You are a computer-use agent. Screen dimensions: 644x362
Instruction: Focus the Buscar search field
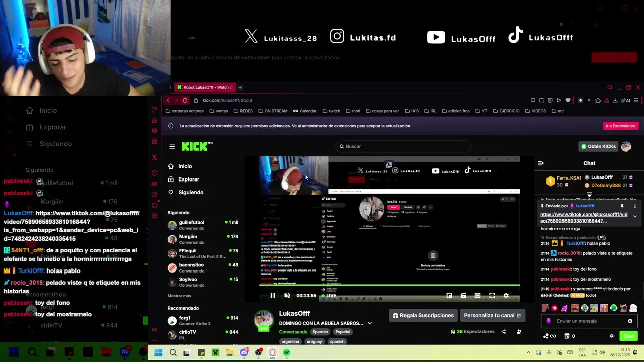pyautogui.click(x=403, y=146)
